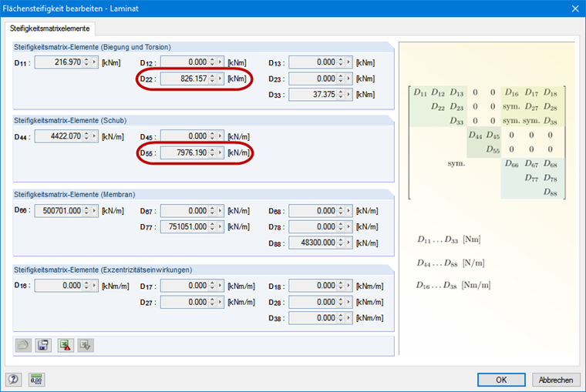Click into the D11 value field
This screenshot has height=392, width=586.
[59, 62]
